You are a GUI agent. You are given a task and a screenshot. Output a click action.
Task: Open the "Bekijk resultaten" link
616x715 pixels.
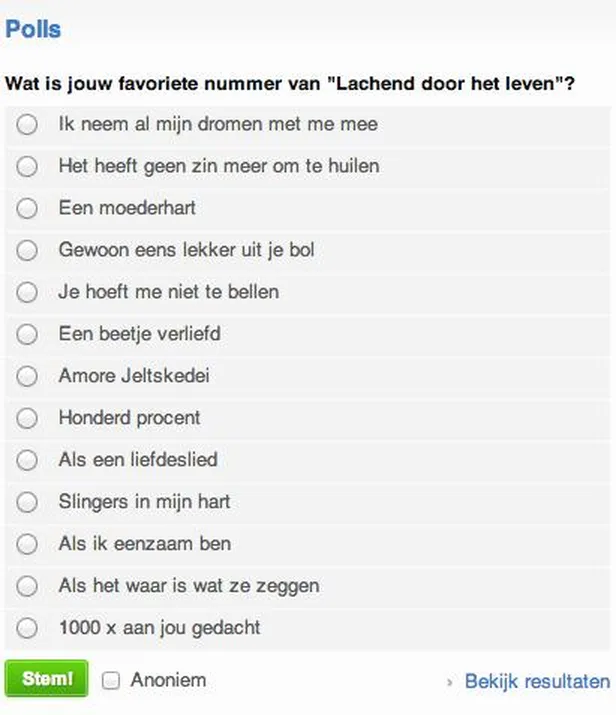tap(537, 681)
